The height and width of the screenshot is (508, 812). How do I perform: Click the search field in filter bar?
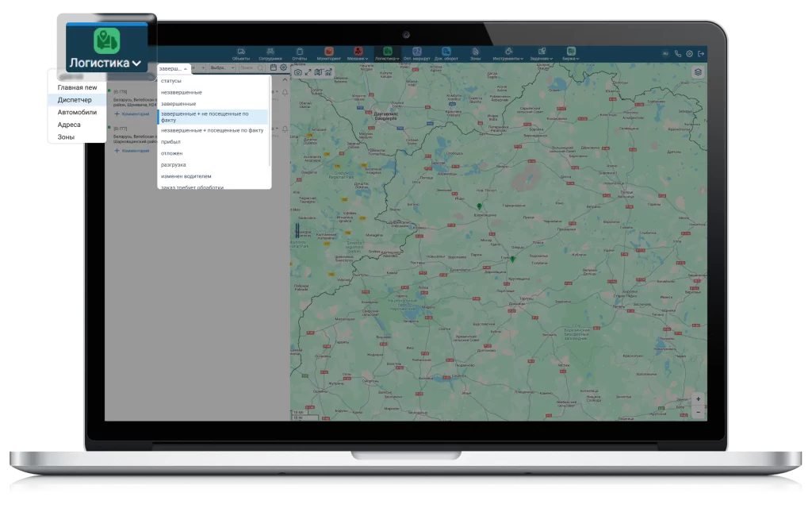click(252, 68)
